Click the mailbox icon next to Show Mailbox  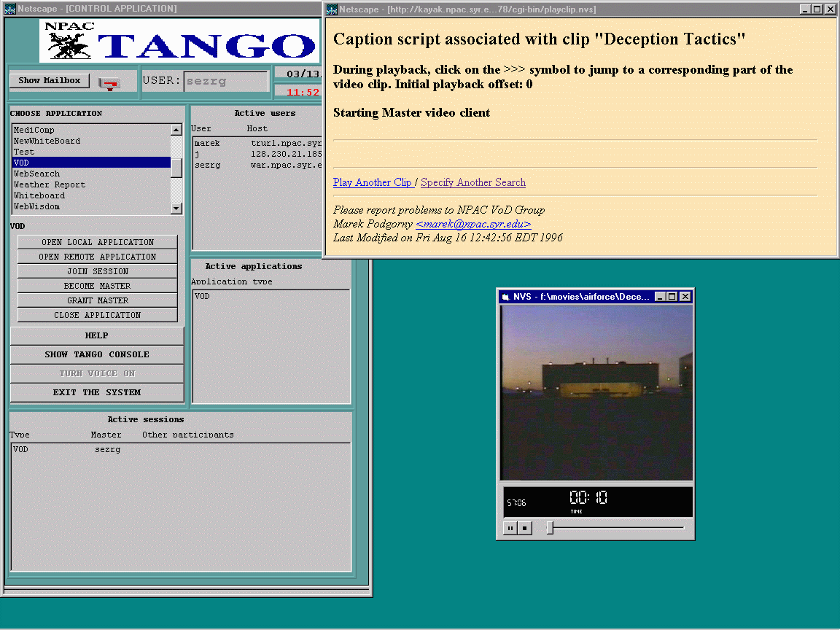[x=109, y=83]
